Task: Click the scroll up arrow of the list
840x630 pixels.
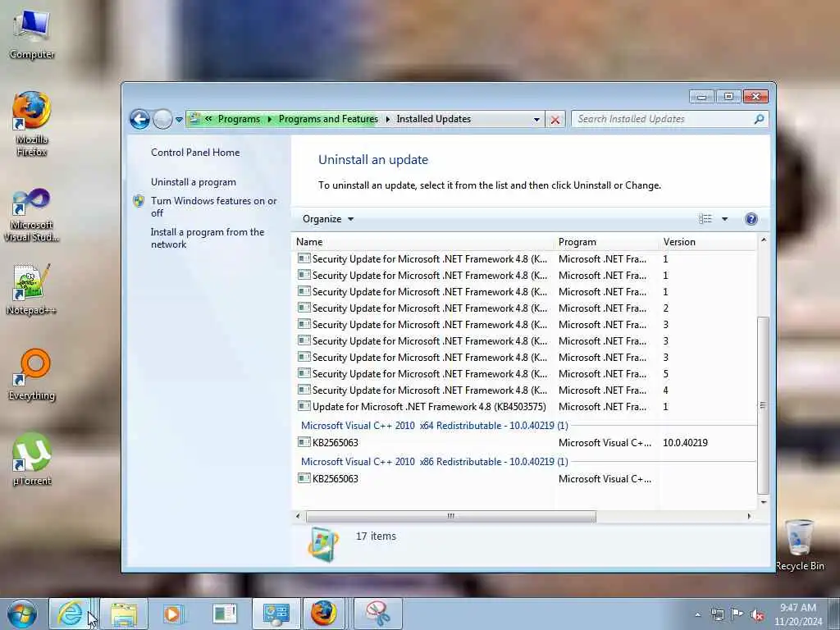Action: [764, 240]
